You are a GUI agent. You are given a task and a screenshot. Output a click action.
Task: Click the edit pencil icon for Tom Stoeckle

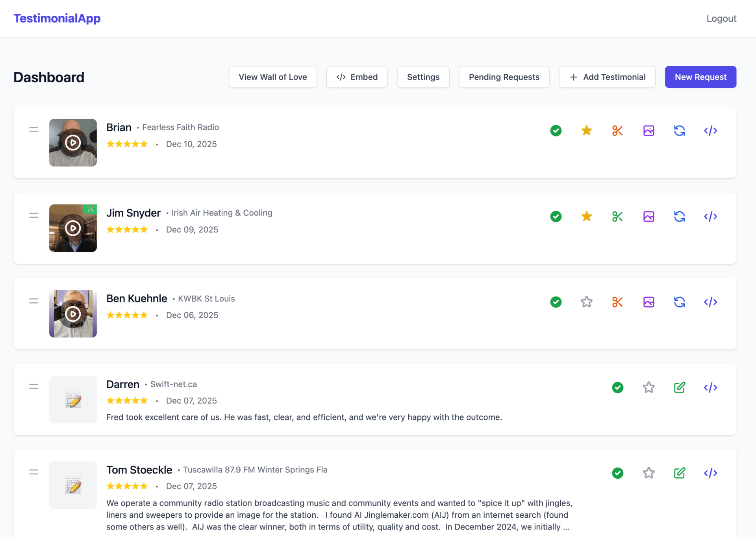(679, 473)
